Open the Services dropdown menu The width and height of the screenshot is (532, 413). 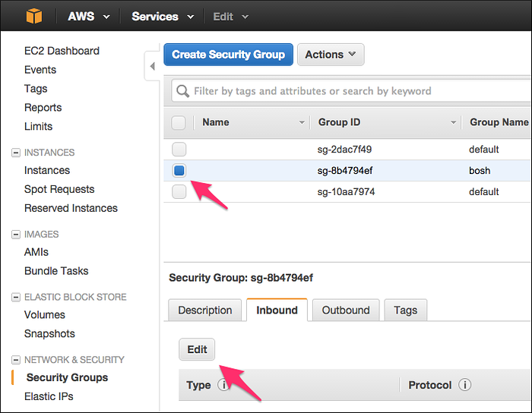pos(163,16)
